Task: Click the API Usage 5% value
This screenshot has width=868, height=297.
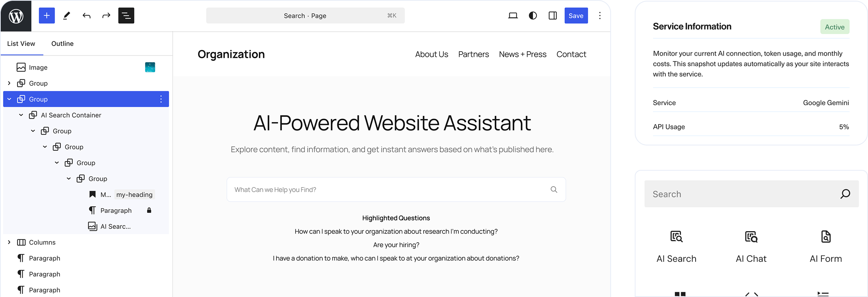Action: point(844,127)
